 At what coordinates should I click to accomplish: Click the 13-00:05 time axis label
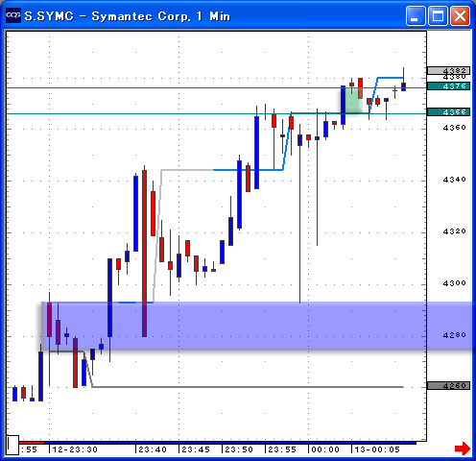pos(377,449)
